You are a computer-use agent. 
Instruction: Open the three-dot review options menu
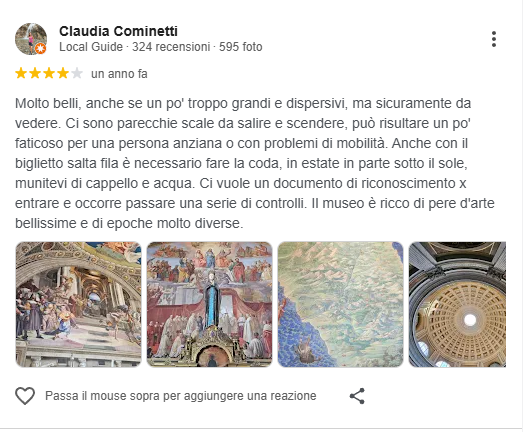[x=494, y=39]
